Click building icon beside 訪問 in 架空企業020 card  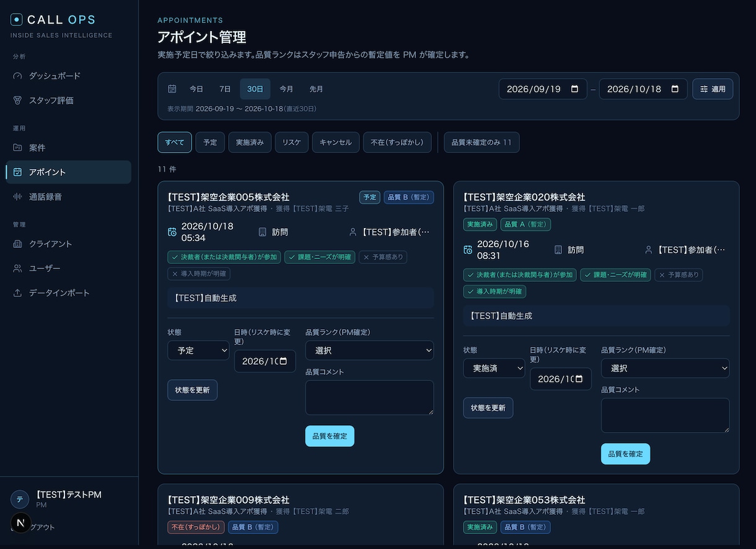[558, 250]
